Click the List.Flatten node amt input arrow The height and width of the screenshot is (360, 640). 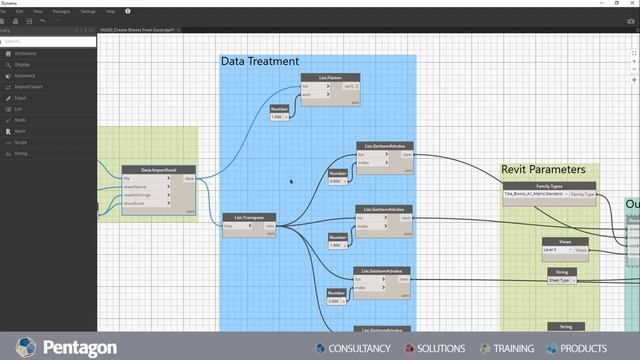point(328,94)
